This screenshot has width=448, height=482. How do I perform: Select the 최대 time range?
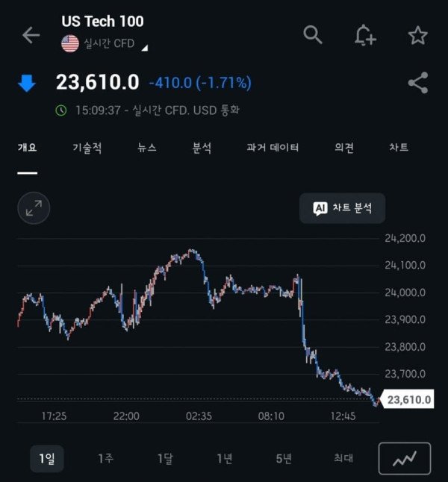[343, 458]
